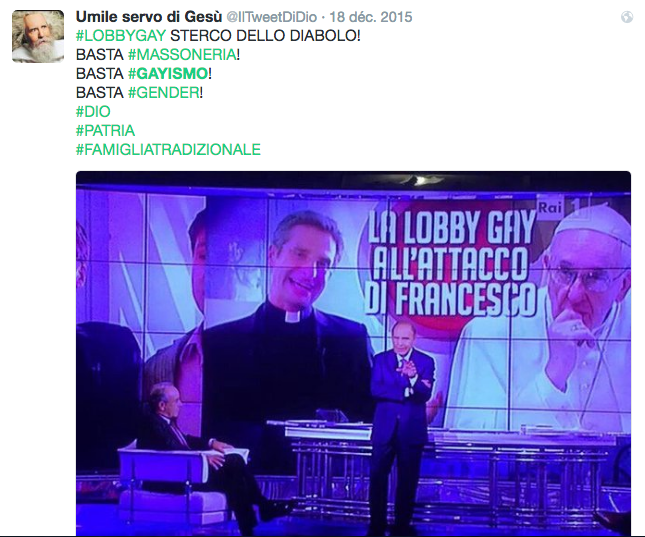Open the @IlTweetDiDio handle link
This screenshot has width=645, height=537.
tap(272, 17)
